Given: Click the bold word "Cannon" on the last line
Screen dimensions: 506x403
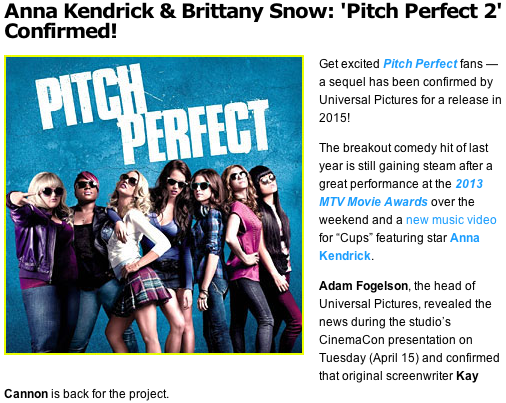Looking at the screenshot, I should 26,394.
